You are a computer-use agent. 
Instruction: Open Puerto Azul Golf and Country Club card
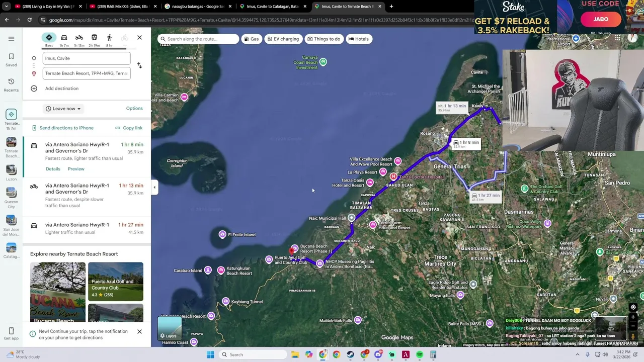pyautogui.click(x=116, y=282)
